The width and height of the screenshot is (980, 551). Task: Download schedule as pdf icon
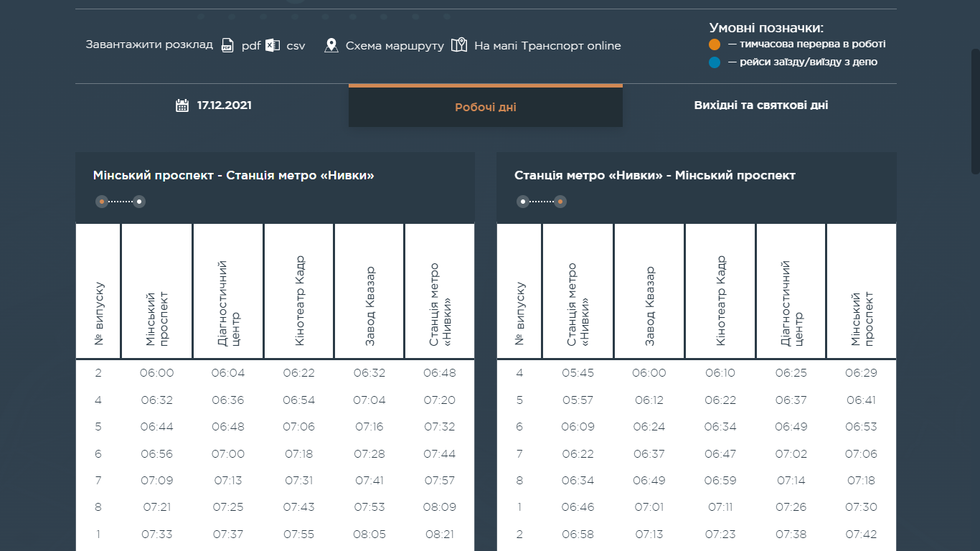click(227, 45)
